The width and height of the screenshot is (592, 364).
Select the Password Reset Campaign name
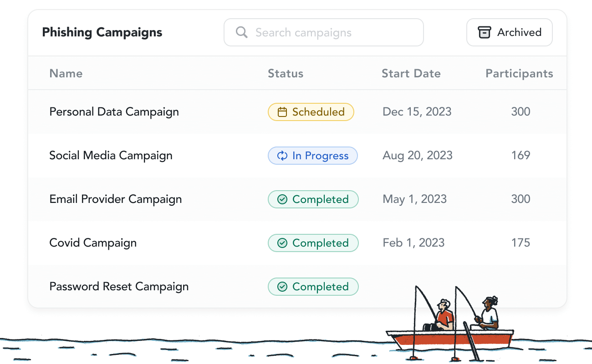tap(119, 287)
